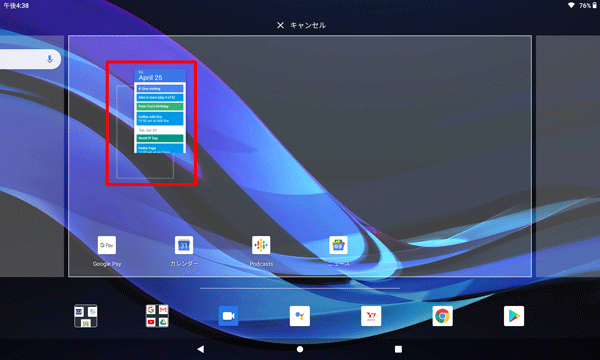Open the Yahoo Japan app

[x=371, y=316]
